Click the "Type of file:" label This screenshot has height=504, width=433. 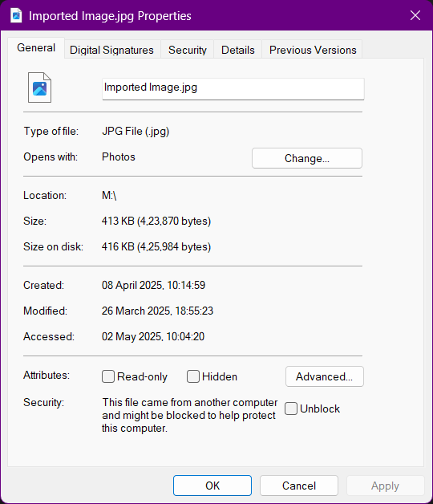[x=51, y=131]
